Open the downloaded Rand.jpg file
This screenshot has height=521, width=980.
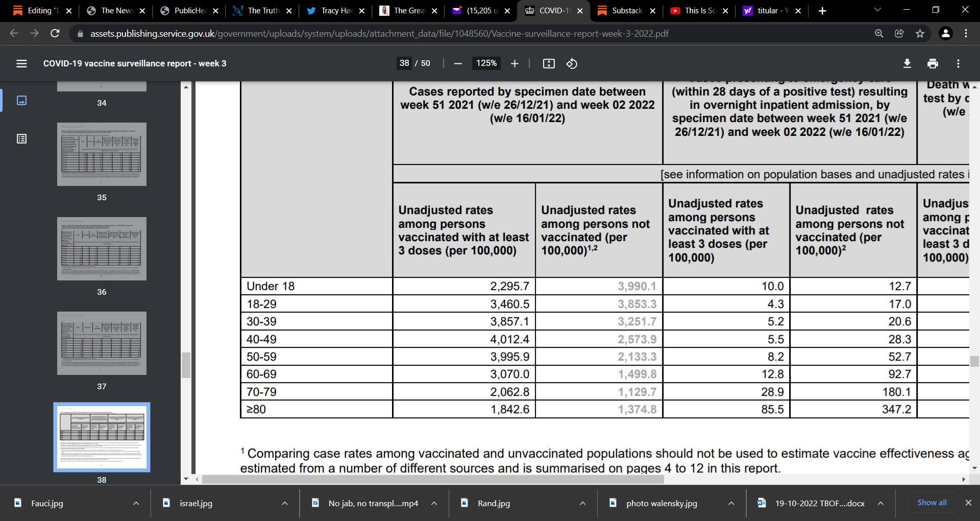tap(494, 503)
